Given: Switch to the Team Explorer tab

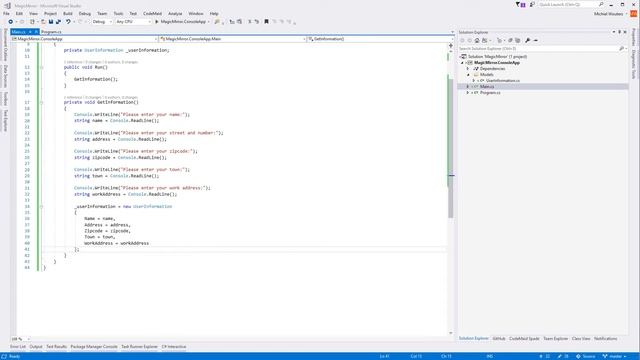Looking at the screenshot, I should [x=556, y=338].
